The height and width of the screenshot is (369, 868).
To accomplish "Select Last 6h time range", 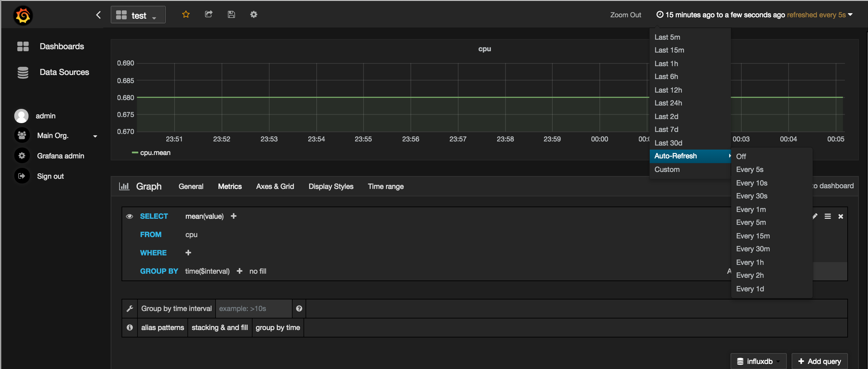I will pyautogui.click(x=666, y=76).
